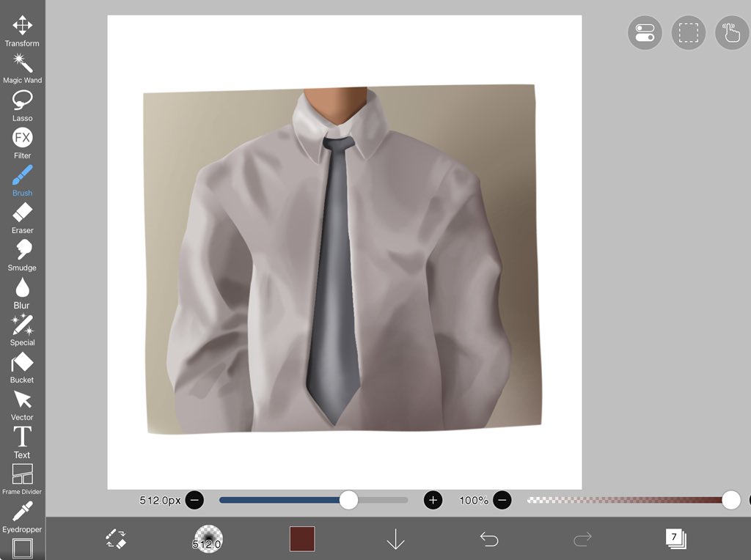Select the Vector tool
Screen dimensions: 751x560
[x=22, y=405]
